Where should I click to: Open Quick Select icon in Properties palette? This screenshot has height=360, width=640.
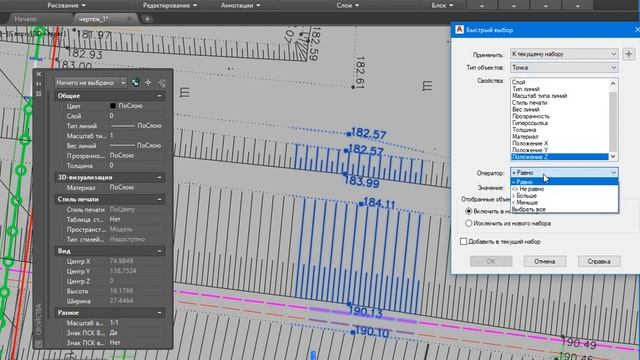coord(162,83)
